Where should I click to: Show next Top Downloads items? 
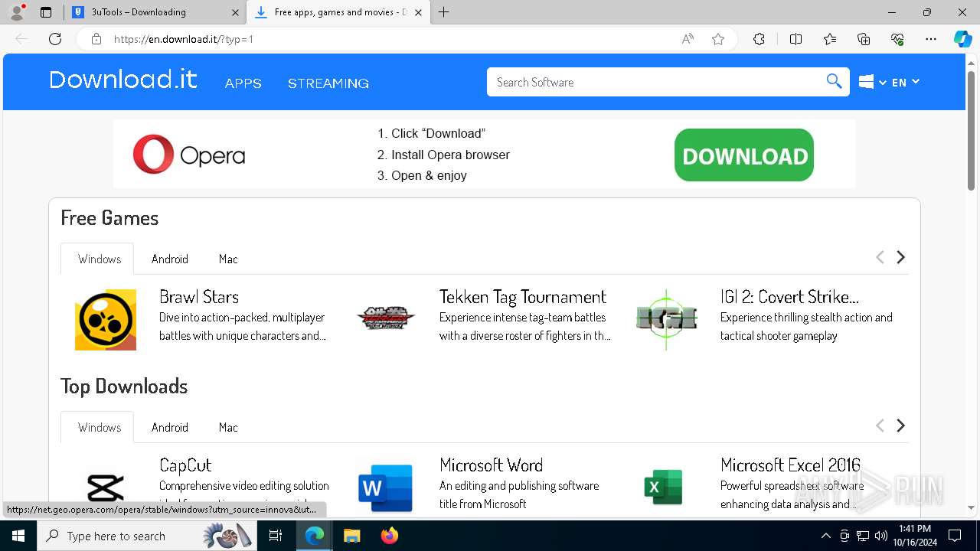(x=901, y=425)
